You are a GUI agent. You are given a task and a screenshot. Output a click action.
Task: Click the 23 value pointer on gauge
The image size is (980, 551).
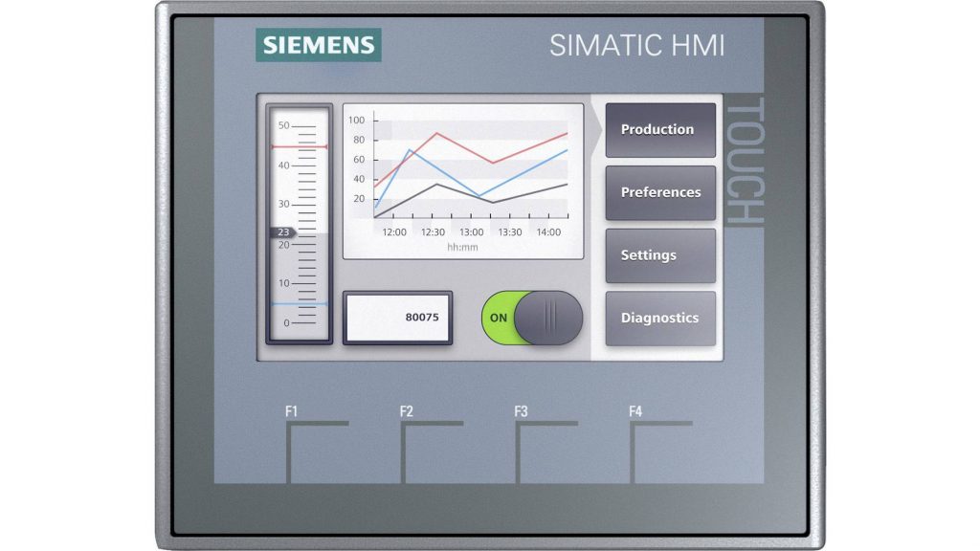pyautogui.click(x=283, y=232)
